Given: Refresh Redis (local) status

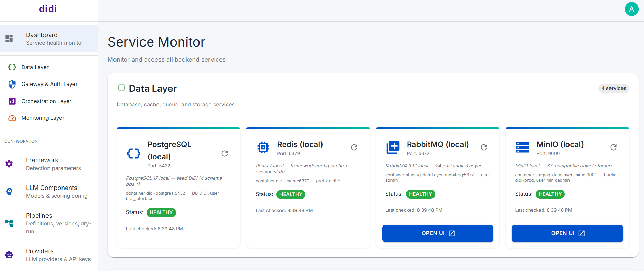Looking at the screenshot, I should (354, 147).
